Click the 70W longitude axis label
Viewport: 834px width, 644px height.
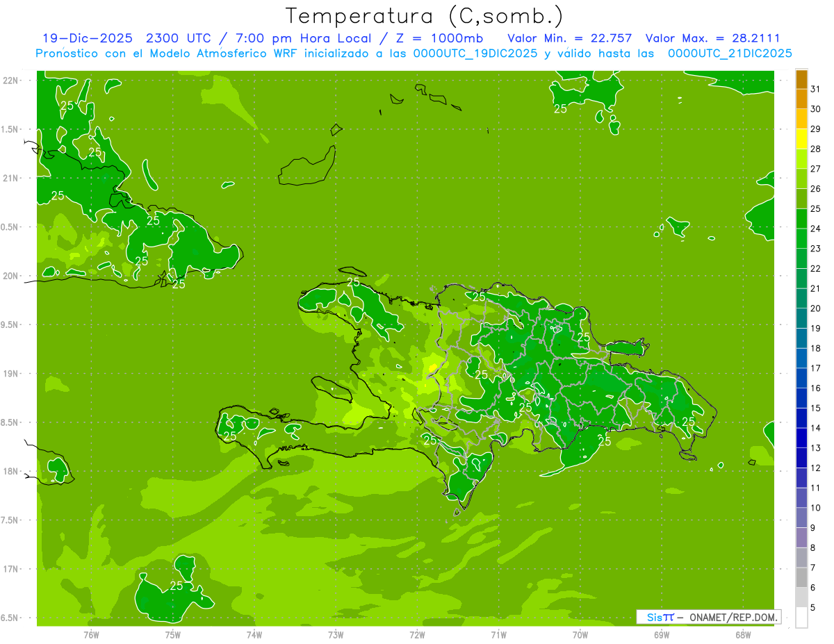580,634
